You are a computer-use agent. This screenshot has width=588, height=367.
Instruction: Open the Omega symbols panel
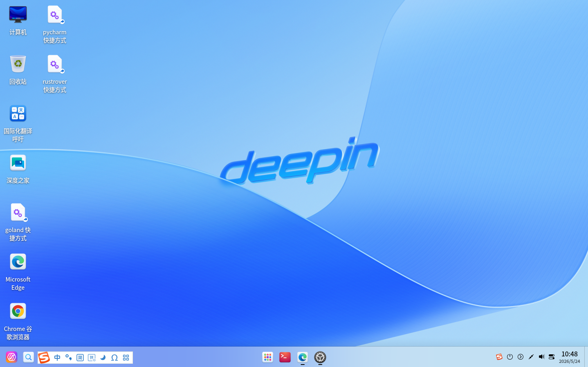point(114,358)
